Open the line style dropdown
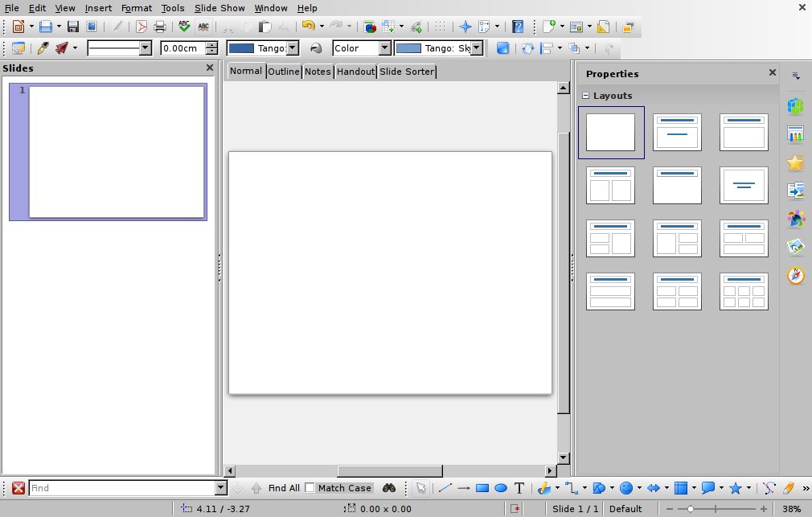 point(145,48)
